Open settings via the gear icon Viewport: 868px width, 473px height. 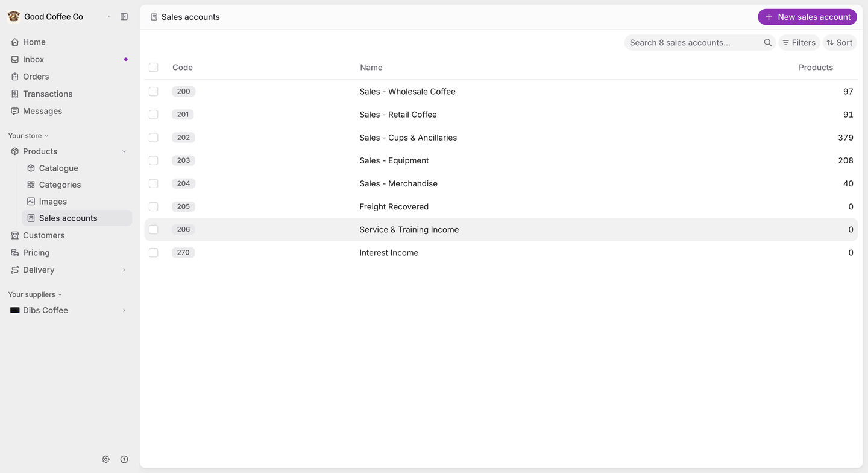(106, 459)
